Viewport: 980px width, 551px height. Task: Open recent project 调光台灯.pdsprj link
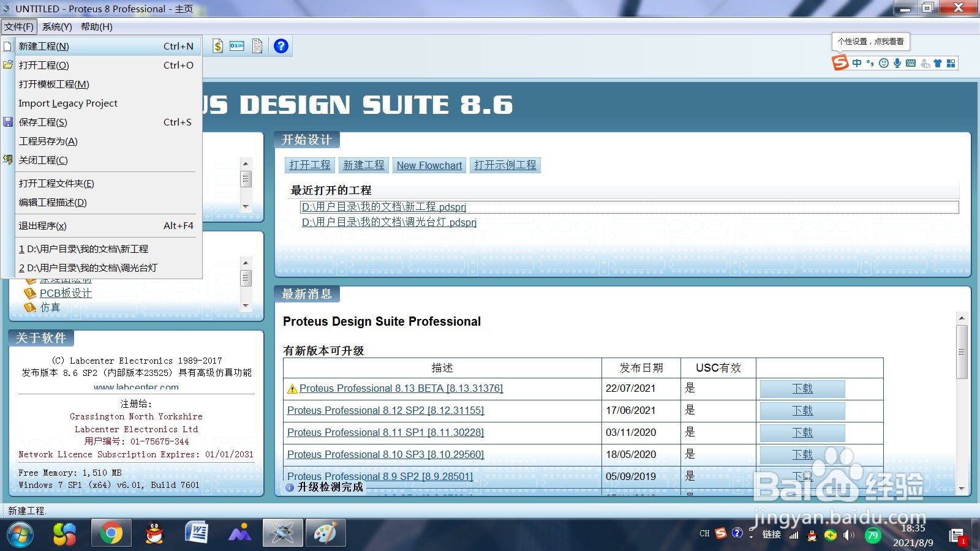coord(390,222)
